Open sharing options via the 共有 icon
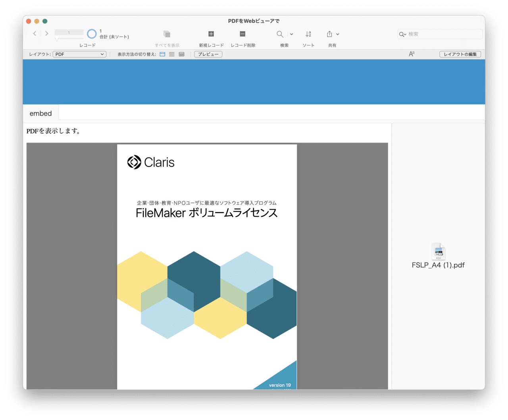Screen dimensions: 508x420 [330, 34]
